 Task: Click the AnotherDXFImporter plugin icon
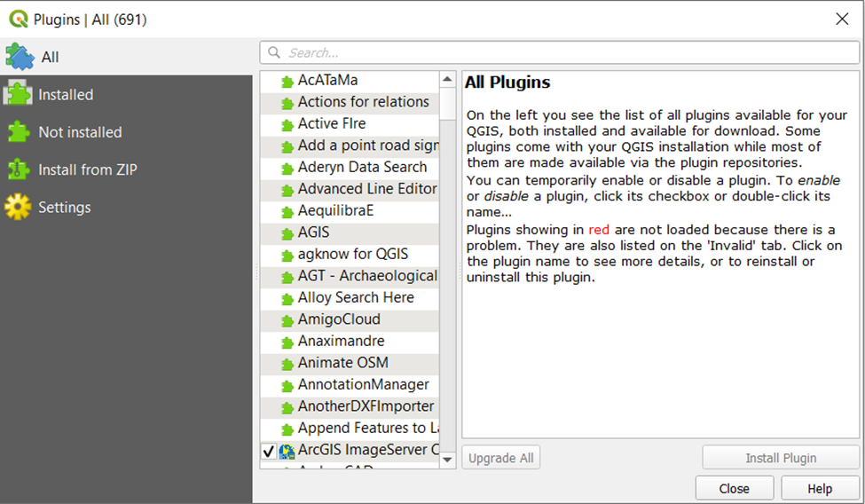click(x=287, y=408)
